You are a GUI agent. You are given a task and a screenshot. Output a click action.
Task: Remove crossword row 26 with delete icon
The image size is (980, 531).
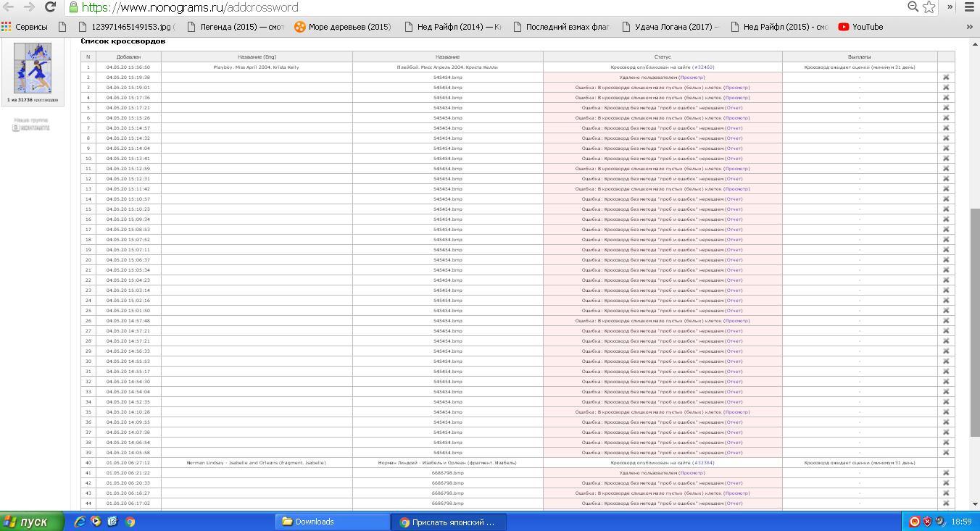945,320
